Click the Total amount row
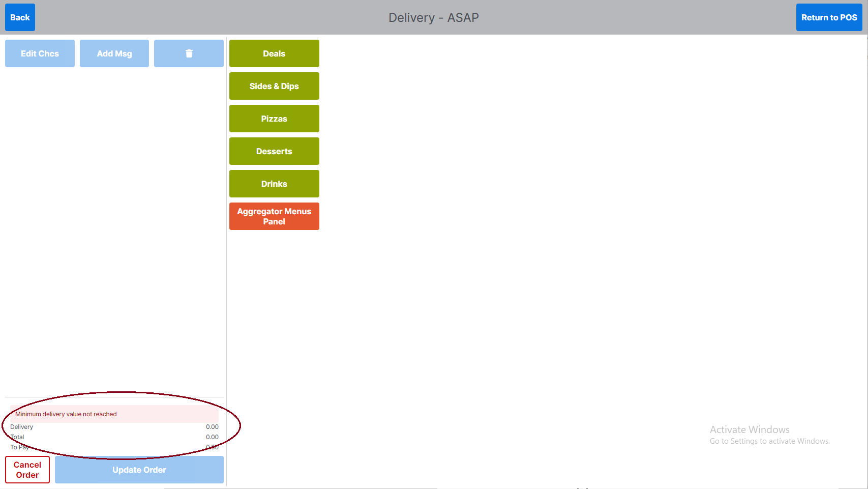Image resolution: width=868 pixels, height=489 pixels. (x=114, y=437)
